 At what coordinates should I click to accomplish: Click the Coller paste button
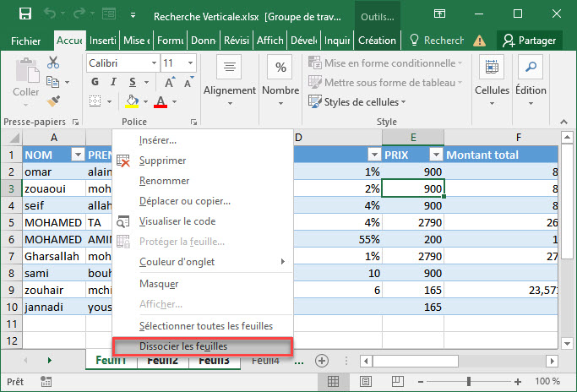tap(25, 82)
